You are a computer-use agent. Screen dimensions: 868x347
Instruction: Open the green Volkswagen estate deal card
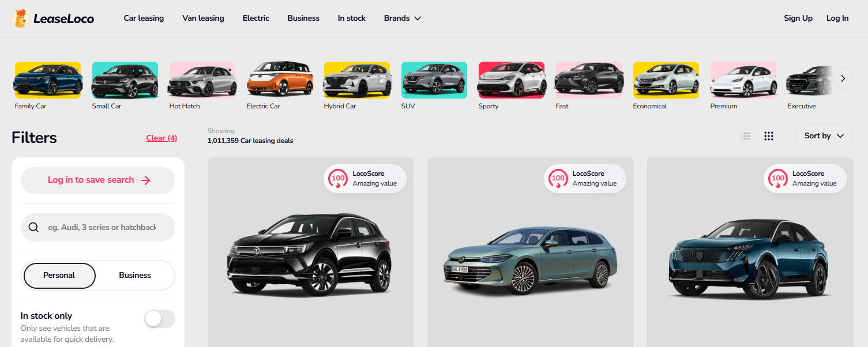click(x=530, y=252)
